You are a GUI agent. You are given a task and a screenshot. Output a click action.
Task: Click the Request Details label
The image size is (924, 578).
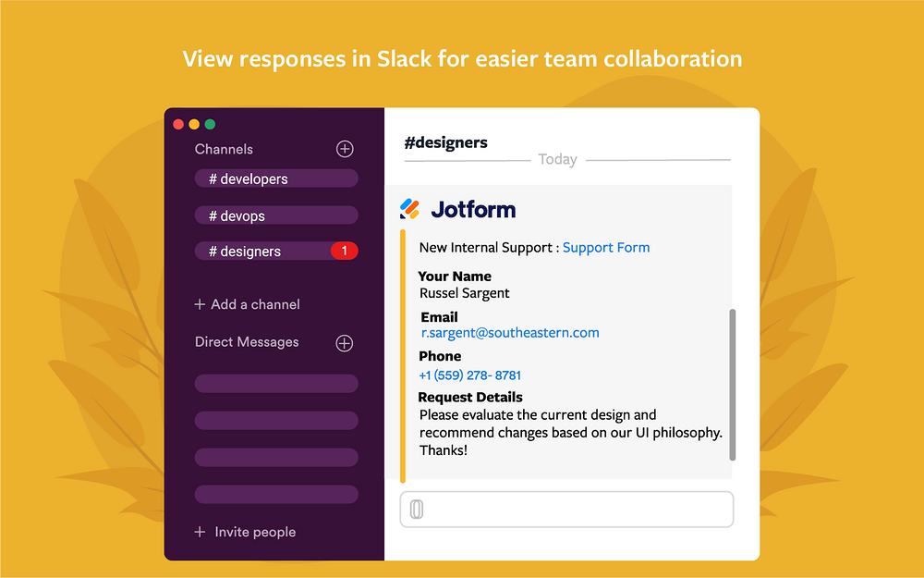470,397
